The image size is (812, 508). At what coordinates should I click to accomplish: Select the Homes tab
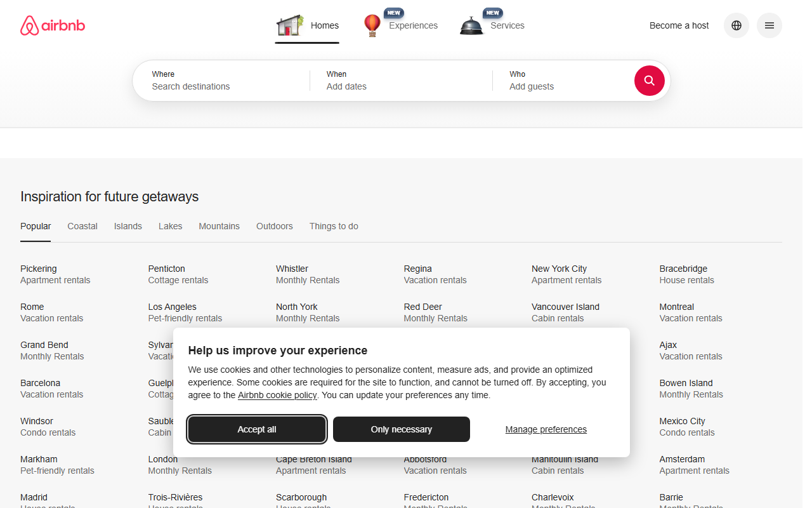pos(307,26)
